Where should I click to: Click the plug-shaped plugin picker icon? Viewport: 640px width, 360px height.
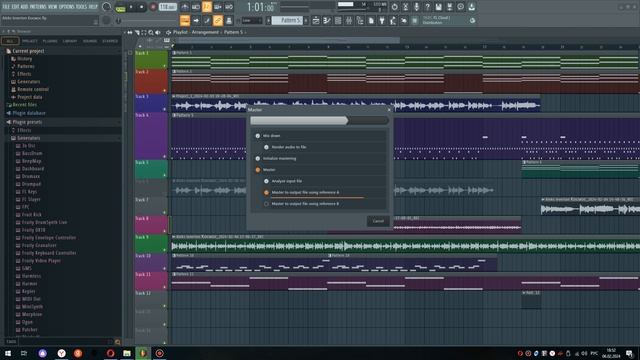382,20
